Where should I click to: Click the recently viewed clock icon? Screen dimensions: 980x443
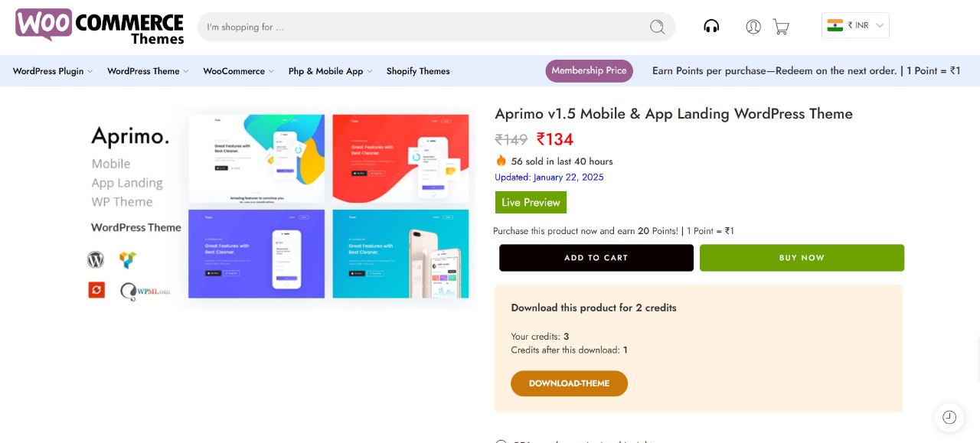pyautogui.click(x=949, y=417)
